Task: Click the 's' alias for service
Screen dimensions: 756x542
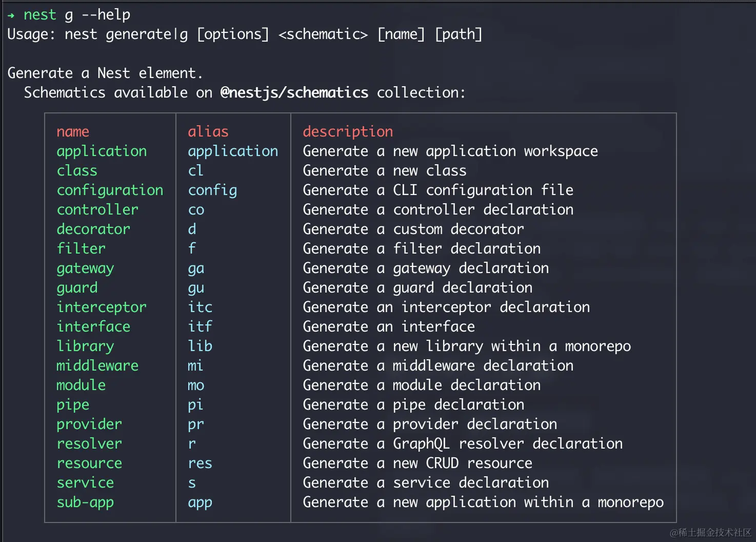Action: click(192, 483)
